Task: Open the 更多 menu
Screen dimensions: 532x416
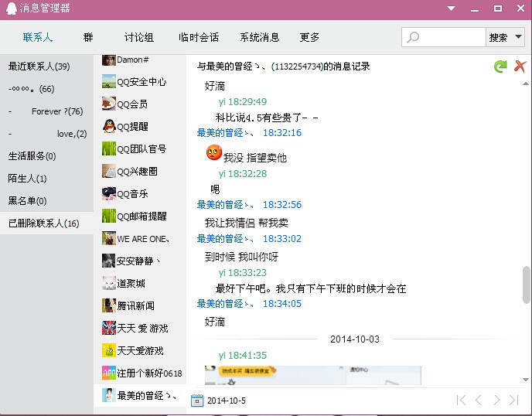Action: pyautogui.click(x=309, y=37)
